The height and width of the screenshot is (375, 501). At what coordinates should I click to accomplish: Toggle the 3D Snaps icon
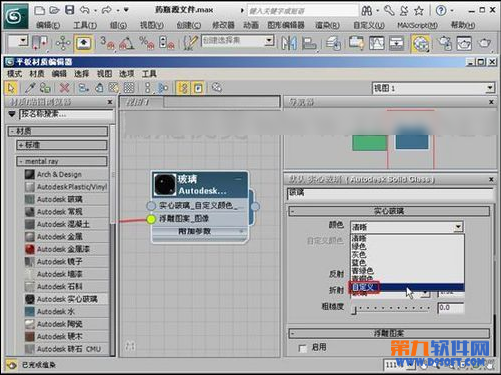tap(107, 43)
